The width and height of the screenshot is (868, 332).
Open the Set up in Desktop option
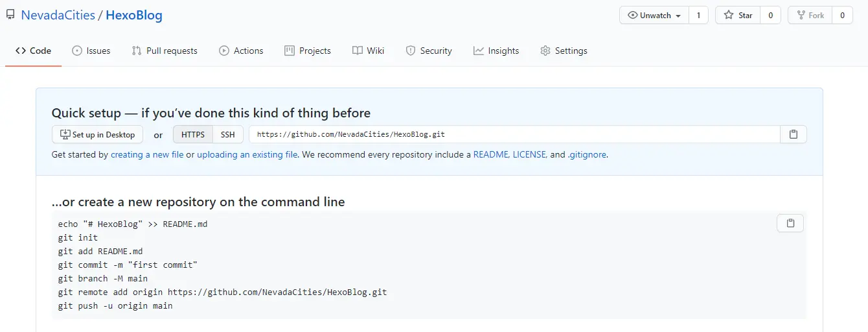(97, 134)
